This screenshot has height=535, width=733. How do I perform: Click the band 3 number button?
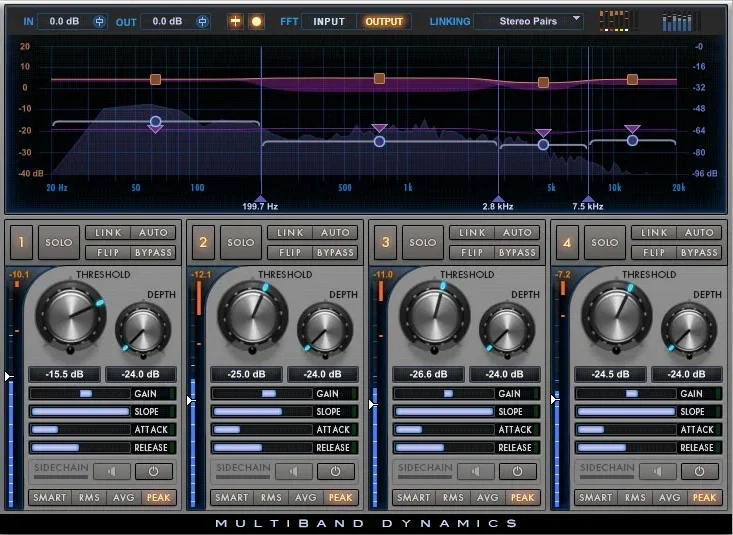pos(385,242)
